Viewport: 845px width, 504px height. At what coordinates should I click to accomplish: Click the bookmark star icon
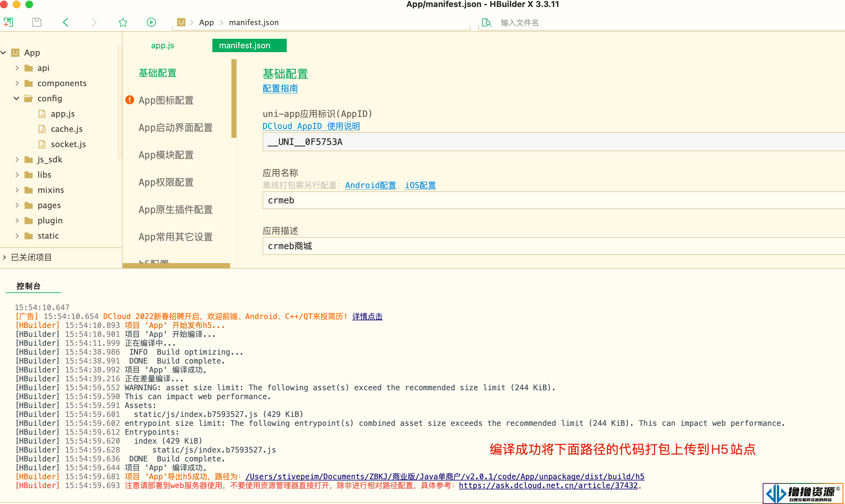(x=123, y=23)
